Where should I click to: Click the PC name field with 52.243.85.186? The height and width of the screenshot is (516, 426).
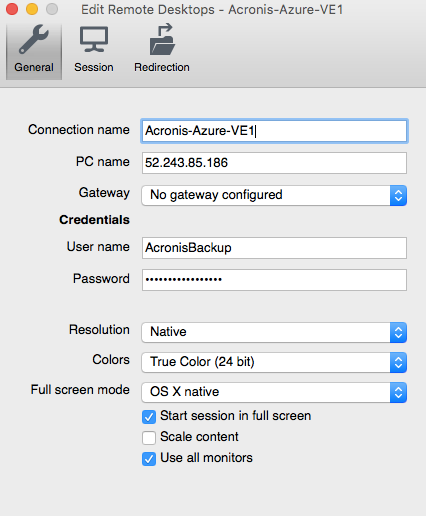click(x=274, y=163)
